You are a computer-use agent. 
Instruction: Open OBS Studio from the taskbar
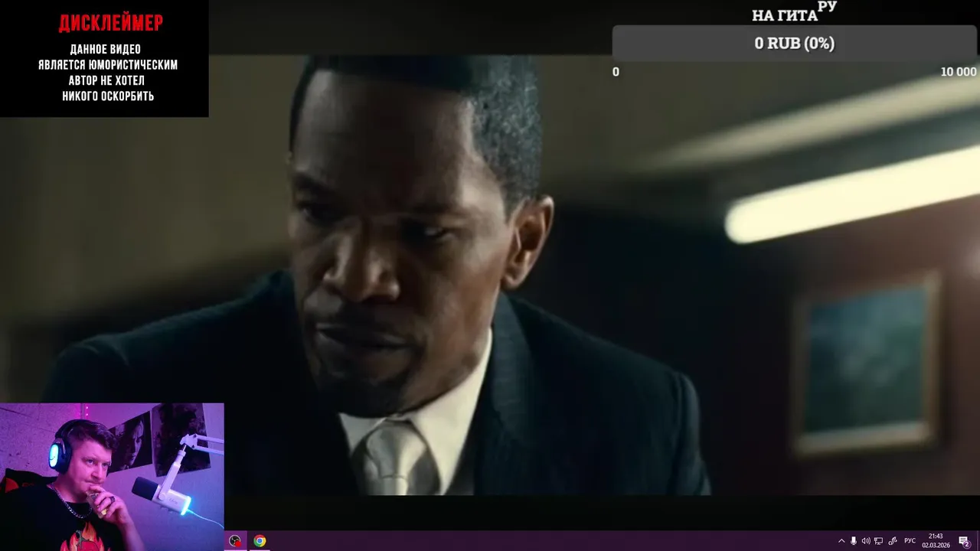[x=235, y=541]
